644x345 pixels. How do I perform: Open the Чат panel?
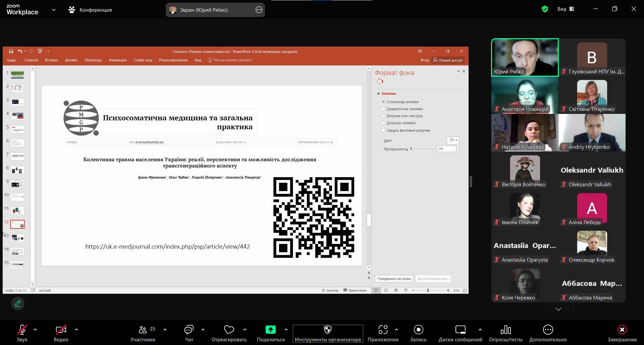click(189, 334)
